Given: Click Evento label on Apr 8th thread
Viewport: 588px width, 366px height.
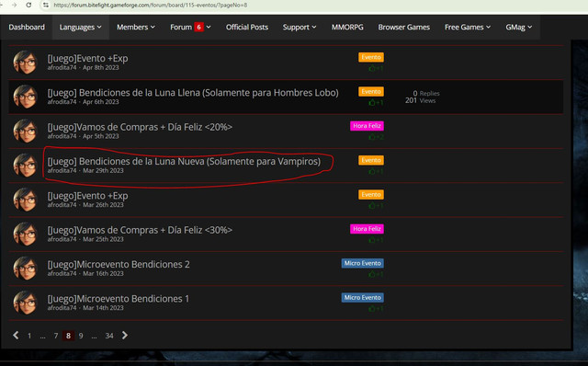Looking at the screenshot, I should click(371, 57).
